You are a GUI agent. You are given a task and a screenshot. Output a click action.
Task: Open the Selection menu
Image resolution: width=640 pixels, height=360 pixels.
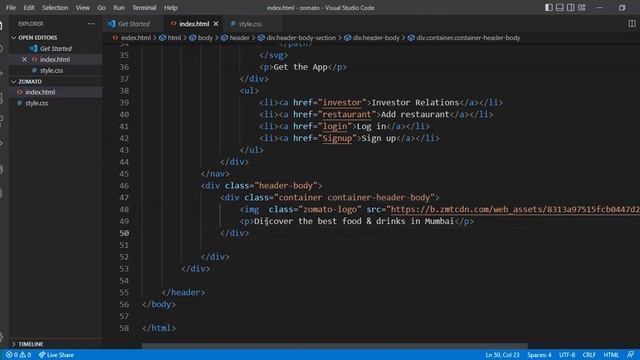click(55, 8)
